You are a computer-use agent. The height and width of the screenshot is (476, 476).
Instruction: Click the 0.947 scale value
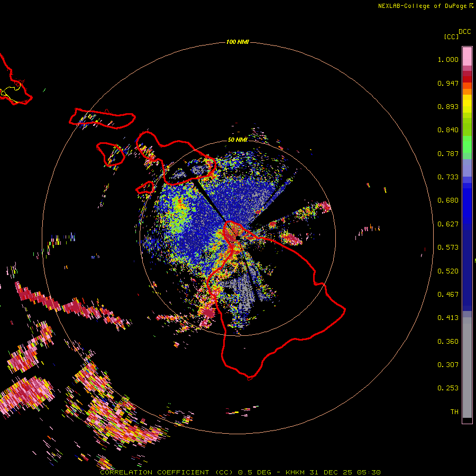[448, 83]
